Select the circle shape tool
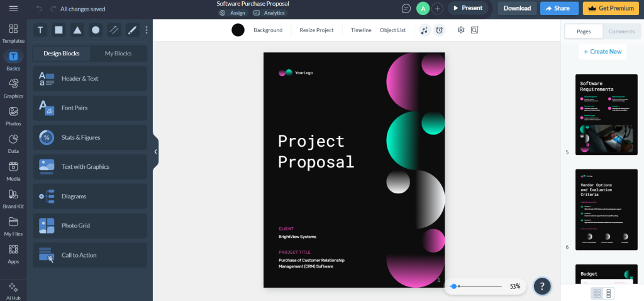This screenshot has width=644, height=301. pos(96,30)
